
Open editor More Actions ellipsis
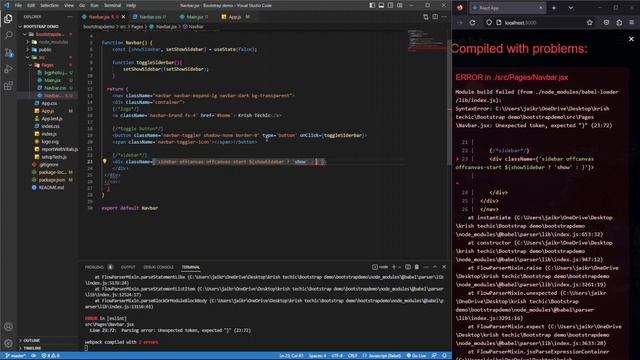tap(444, 17)
